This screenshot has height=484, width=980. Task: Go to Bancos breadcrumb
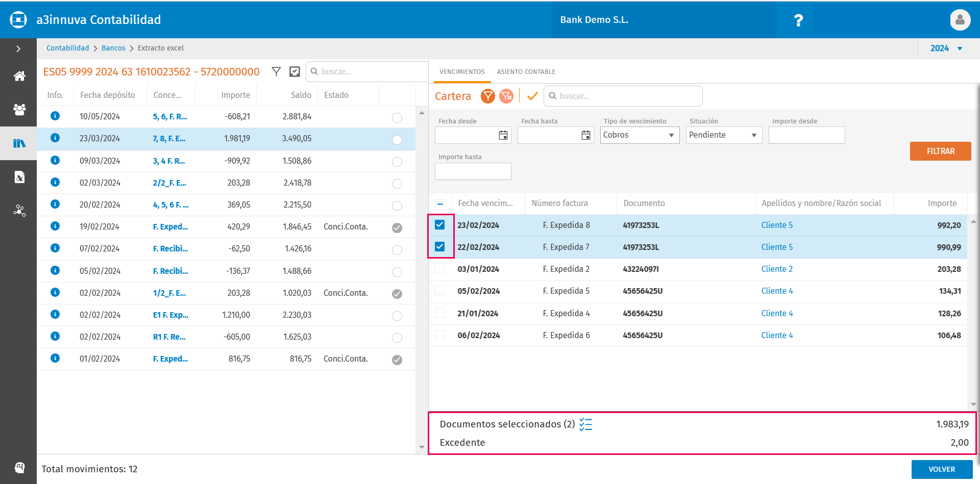tap(113, 48)
